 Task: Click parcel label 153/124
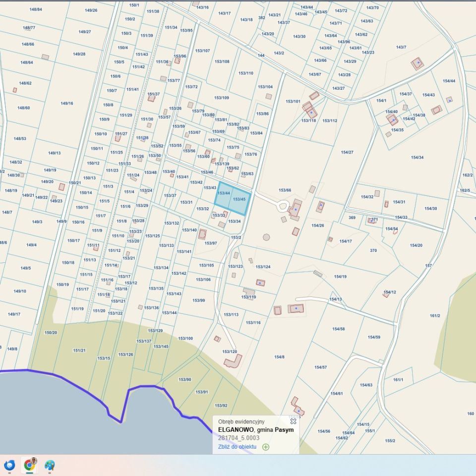[x=263, y=267]
